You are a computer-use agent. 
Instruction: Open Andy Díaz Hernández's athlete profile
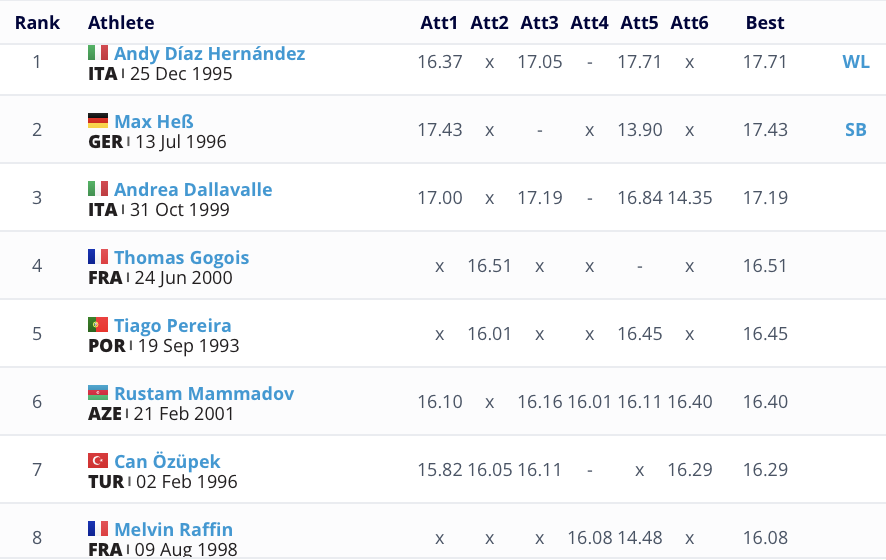(x=209, y=53)
